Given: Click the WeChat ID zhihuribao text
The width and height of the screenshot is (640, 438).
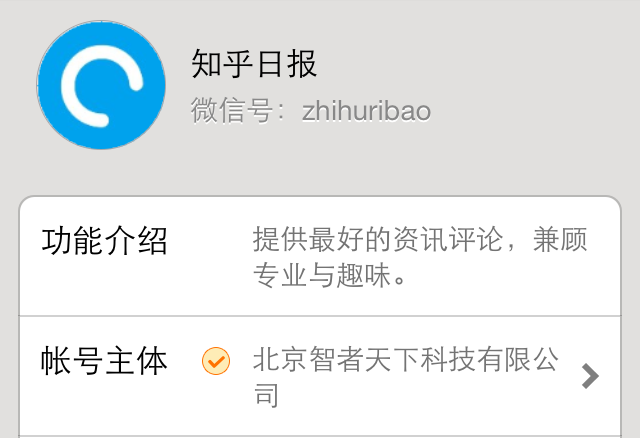Looking at the screenshot, I should [x=366, y=111].
